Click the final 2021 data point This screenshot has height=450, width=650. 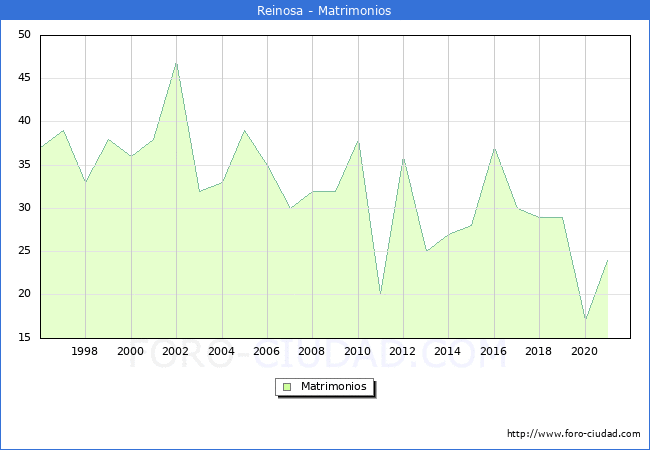coord(608,260)
